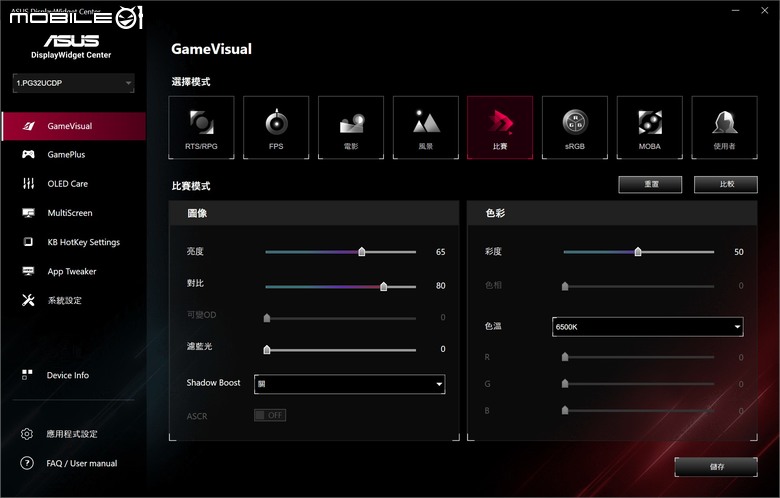Open the 應用程式設定 link

72,434
